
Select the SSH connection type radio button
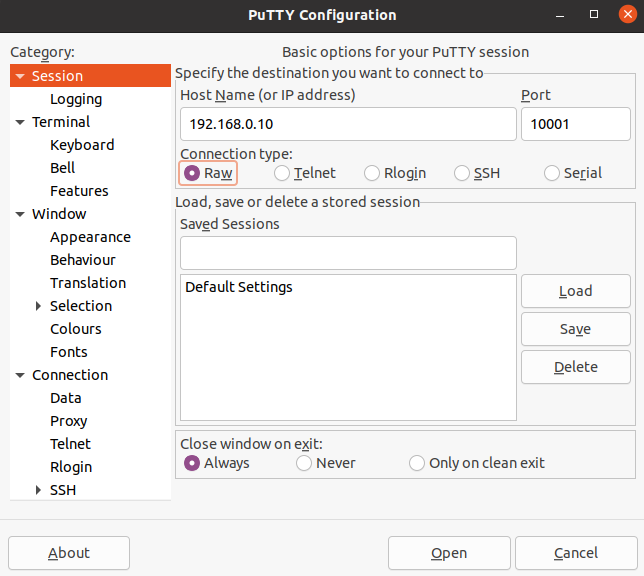tap(462, 173)
